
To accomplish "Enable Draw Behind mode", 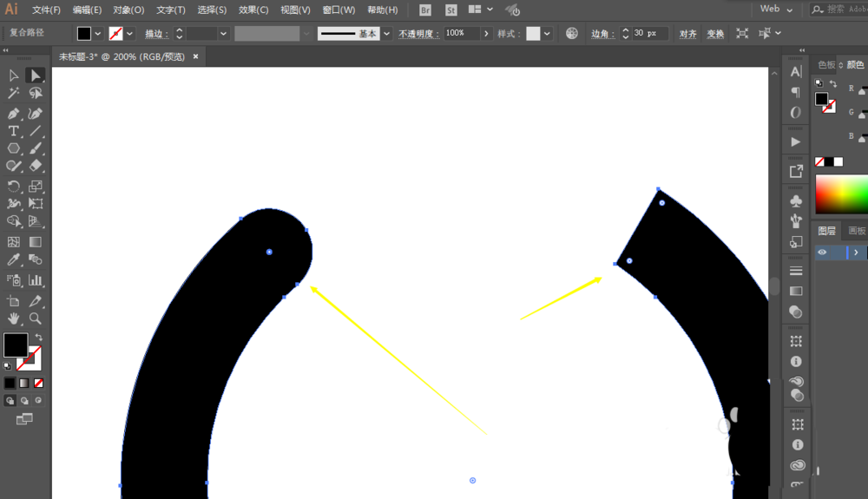I will tap(24, 401).
